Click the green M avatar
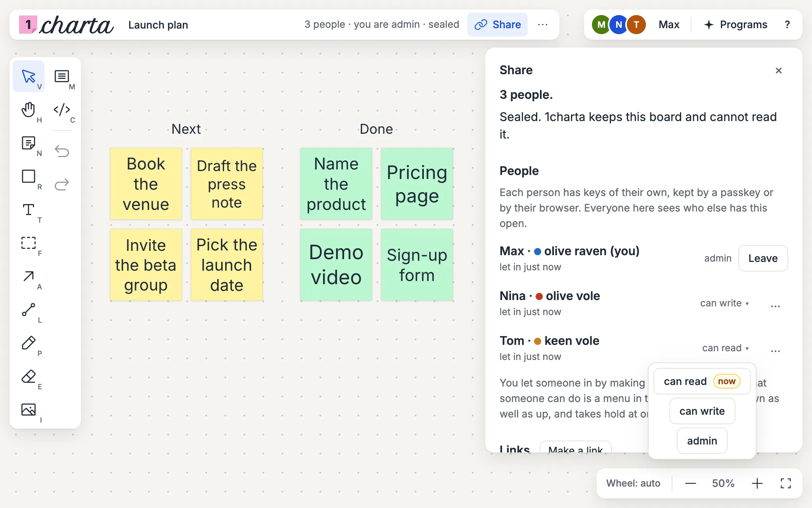The image size is (812, 508). (601, 25)
